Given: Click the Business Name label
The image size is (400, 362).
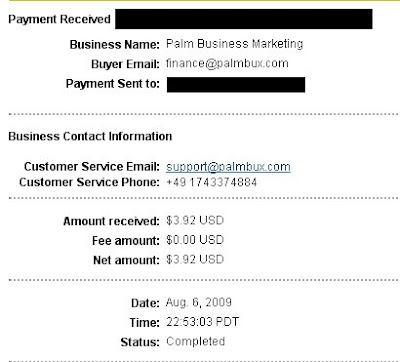Looking at the screenshot, I should pyautogui.click(x=115, y=45).
